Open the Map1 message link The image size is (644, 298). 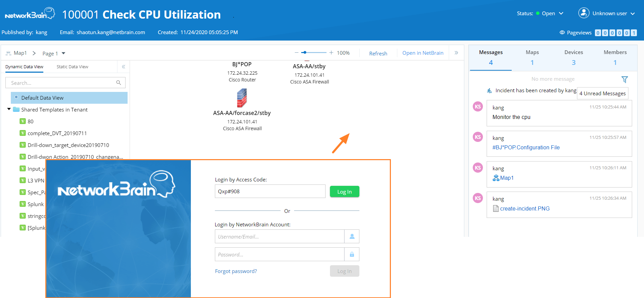(x=507, y=178)
